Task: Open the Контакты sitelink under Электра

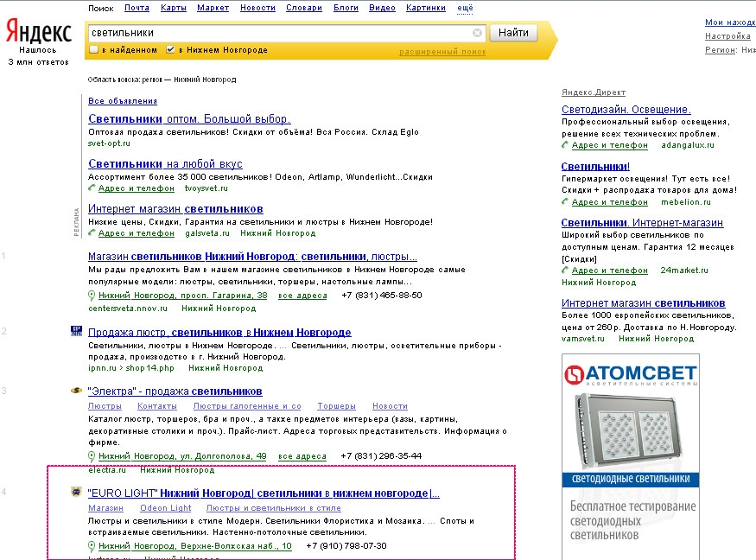Action: coord(157,406)
